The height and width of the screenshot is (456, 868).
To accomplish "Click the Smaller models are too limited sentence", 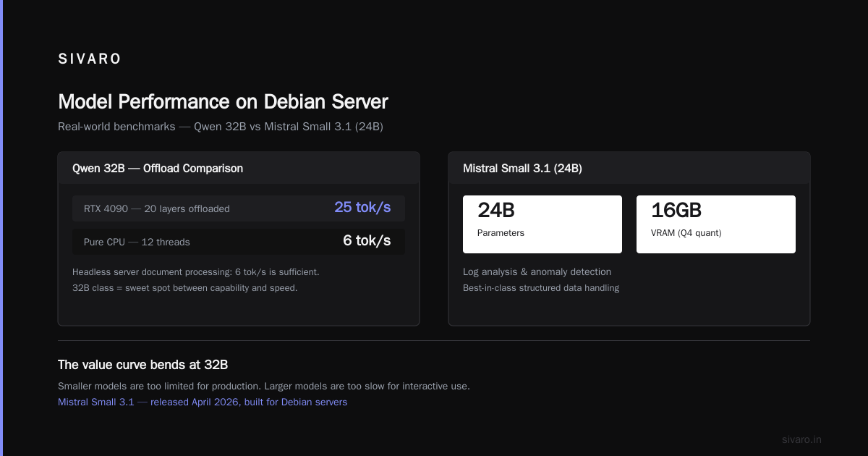I will click(264, 387).
